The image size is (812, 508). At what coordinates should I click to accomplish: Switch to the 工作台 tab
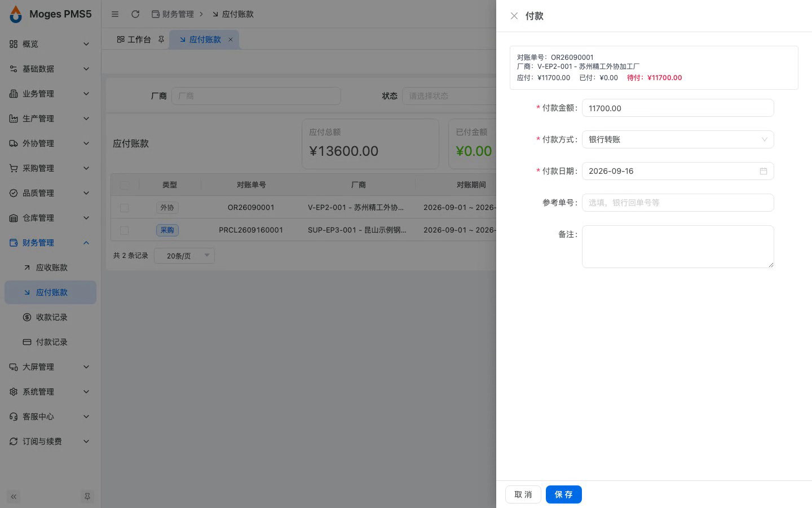[x=134, y=40]
